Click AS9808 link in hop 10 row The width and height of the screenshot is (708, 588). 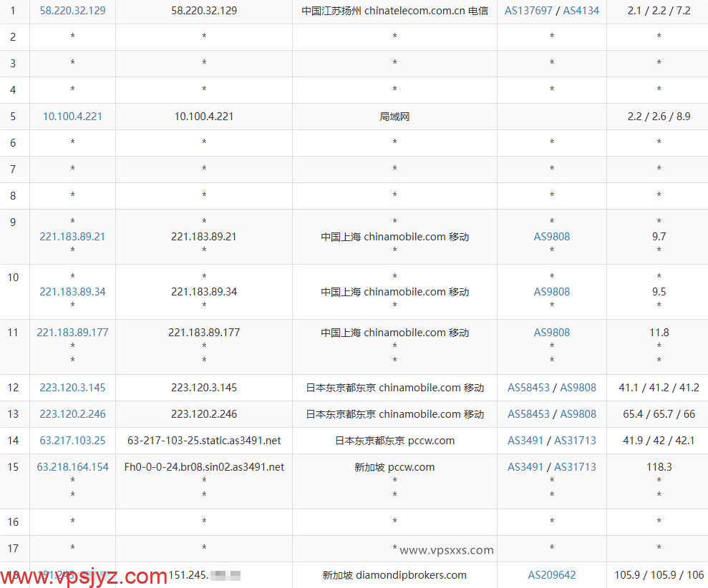[552, 292]
